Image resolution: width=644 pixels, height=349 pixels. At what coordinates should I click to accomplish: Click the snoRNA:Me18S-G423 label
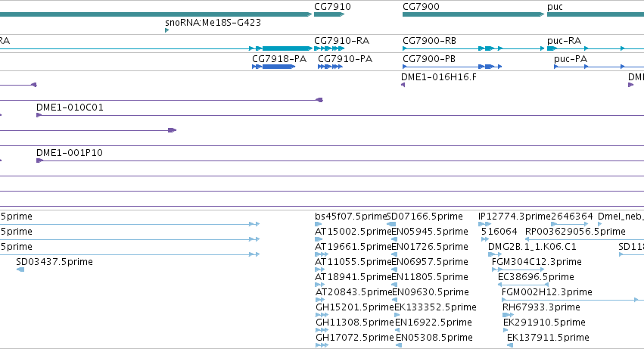pos(213,23)
